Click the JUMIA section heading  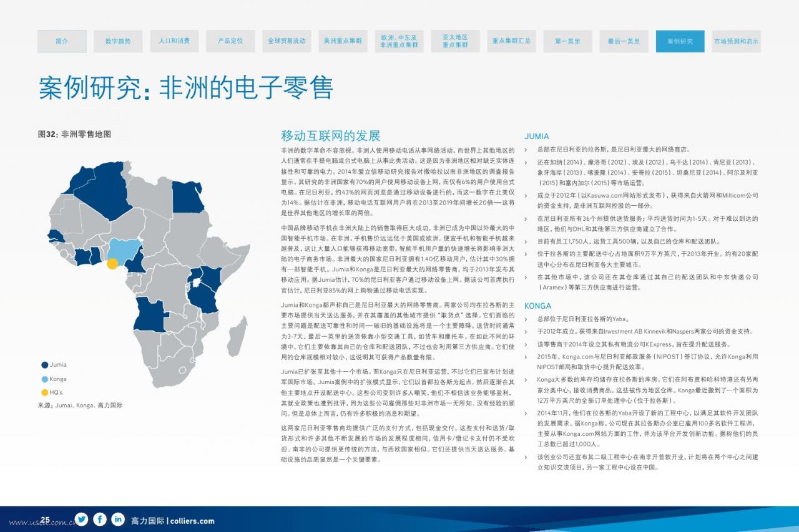(537, 137)
